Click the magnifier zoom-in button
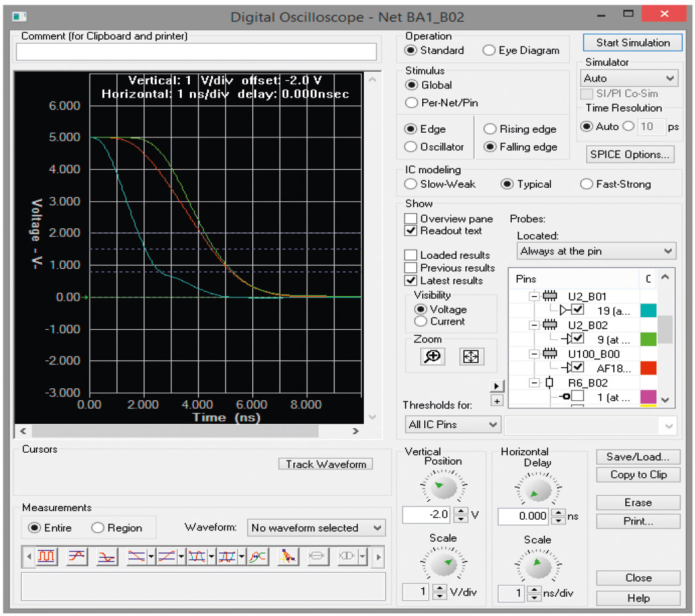This screenshot has width=695, height=616. click(x=433, y=356)
